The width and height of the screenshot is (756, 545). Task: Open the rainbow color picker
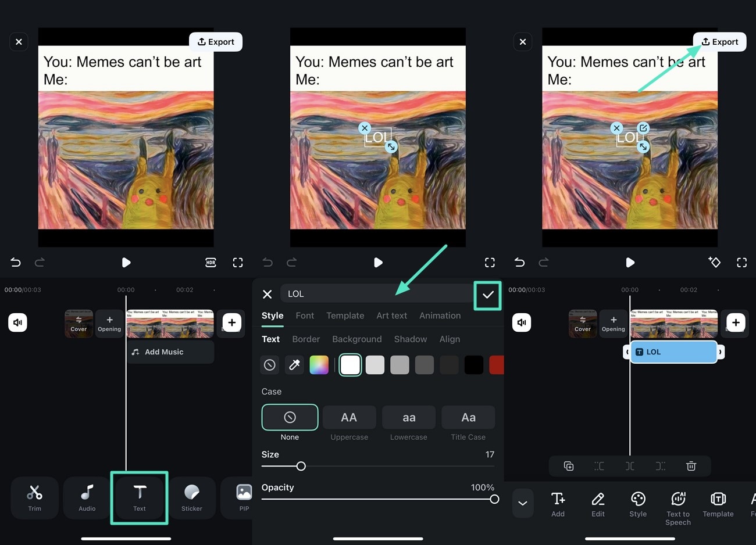point(319,365)
